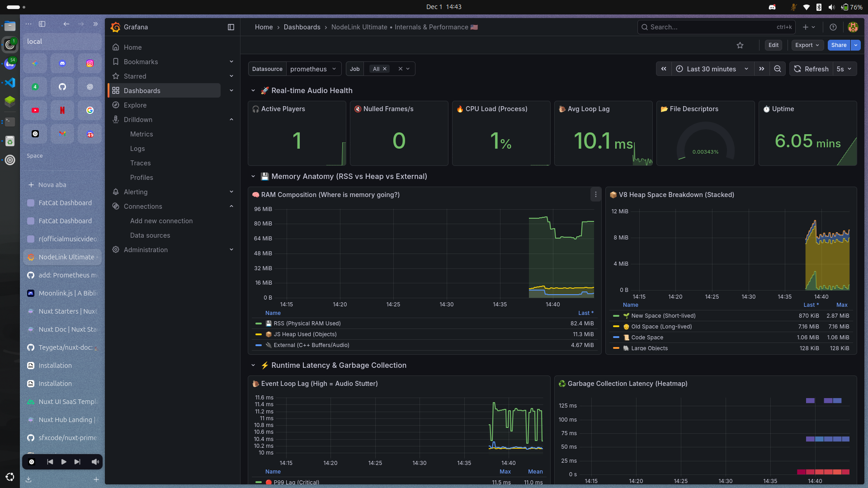Change the 5s auto-refresh interval dropdown
This screenshot has width=868, height=488.
(x=844, y=69)
